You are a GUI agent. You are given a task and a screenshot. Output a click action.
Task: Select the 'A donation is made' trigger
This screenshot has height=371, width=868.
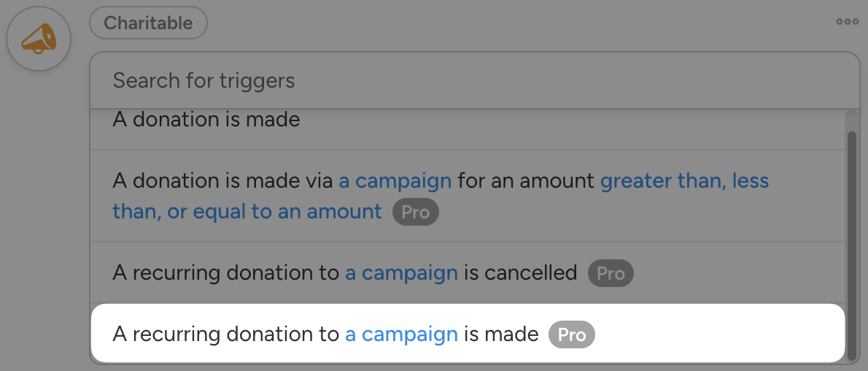point(206,120)
